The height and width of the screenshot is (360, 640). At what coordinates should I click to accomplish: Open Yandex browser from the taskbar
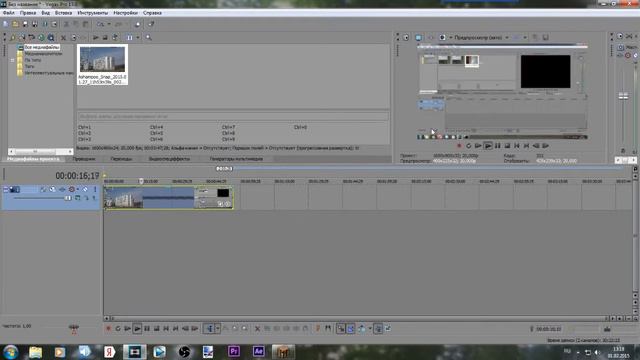point(109,352)
